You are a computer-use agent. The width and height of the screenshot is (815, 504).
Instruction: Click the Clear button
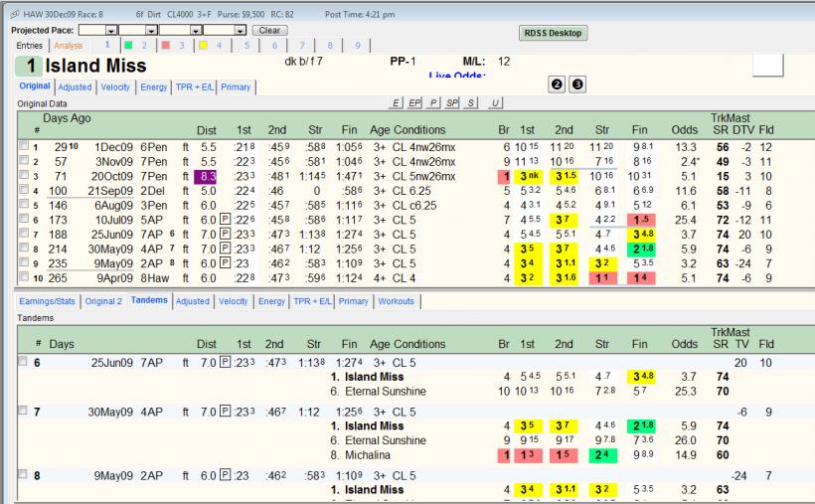point(269,31)
